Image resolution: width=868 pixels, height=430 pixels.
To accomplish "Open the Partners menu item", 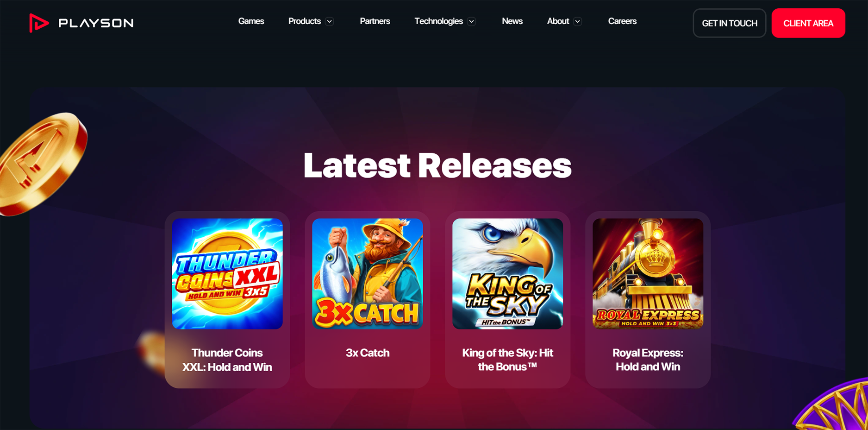I will 375,21.
